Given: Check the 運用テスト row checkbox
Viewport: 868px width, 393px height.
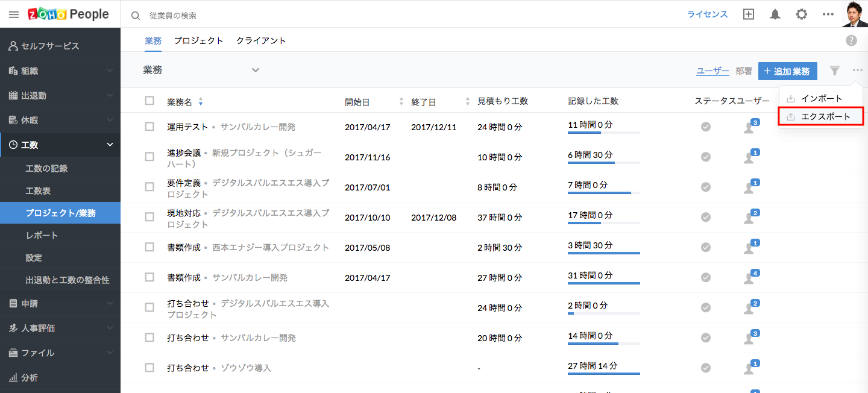Looking at the screenshot, I should click(x=149, y=127).
